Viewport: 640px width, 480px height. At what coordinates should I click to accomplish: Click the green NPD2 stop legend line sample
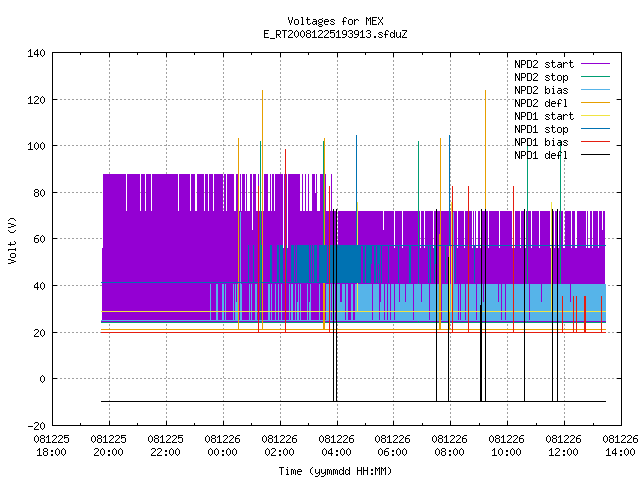(x=595, y=76)
